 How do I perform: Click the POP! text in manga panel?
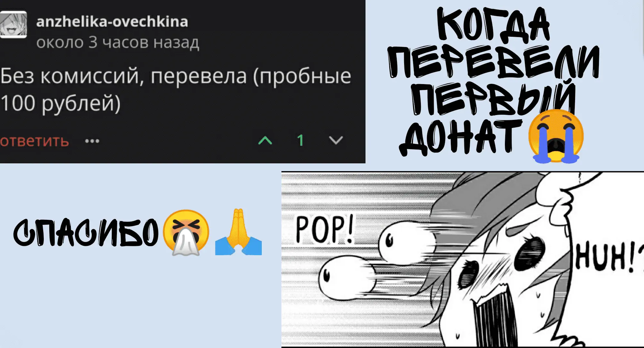tap(324, 229)
